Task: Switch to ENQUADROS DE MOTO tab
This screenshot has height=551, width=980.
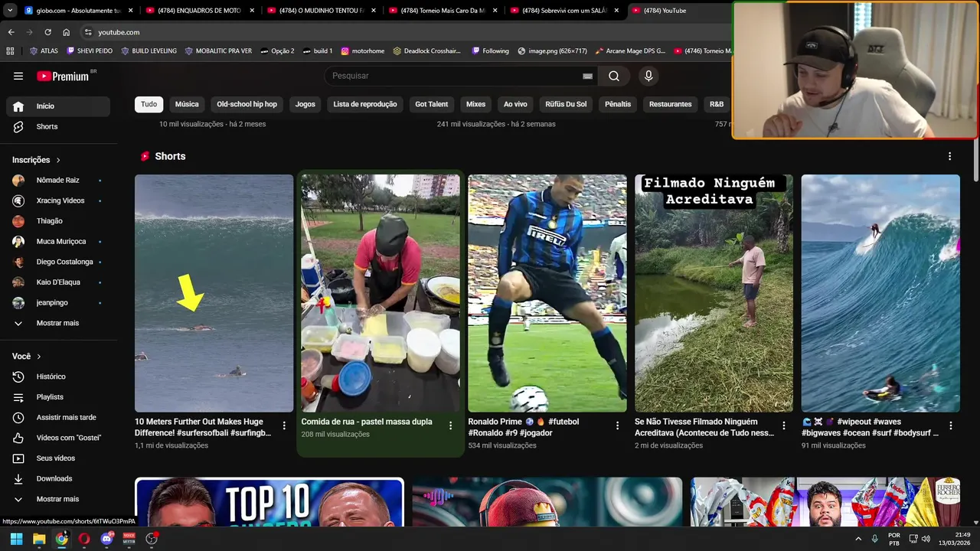Action: click(199, 11)
